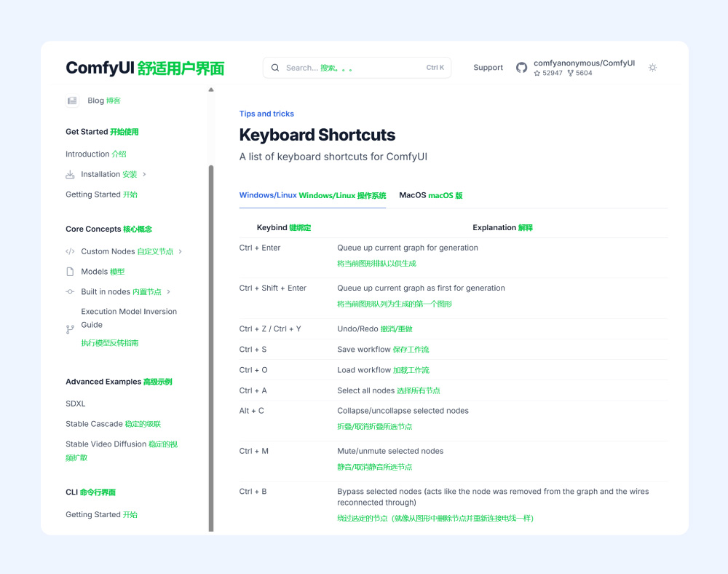
Task: Click 'Mute/unmute selected nodes' text
Action: point(390,451)
